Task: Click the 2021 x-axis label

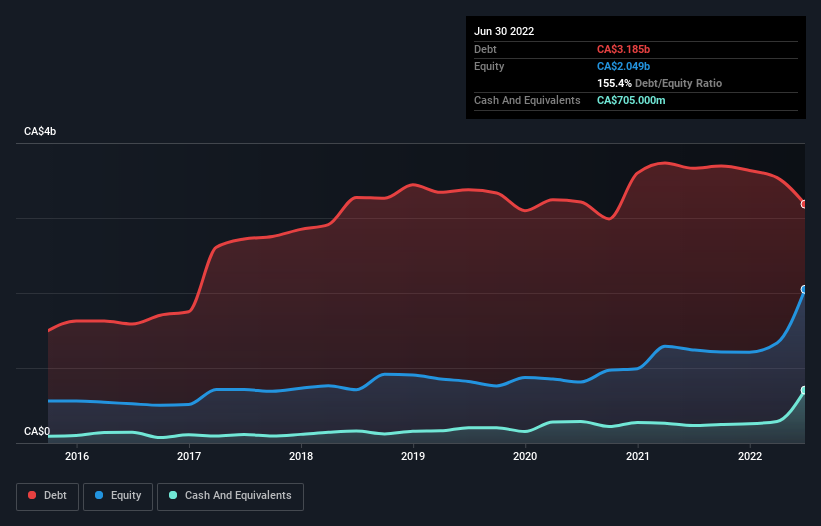Action: pos(638,456)
